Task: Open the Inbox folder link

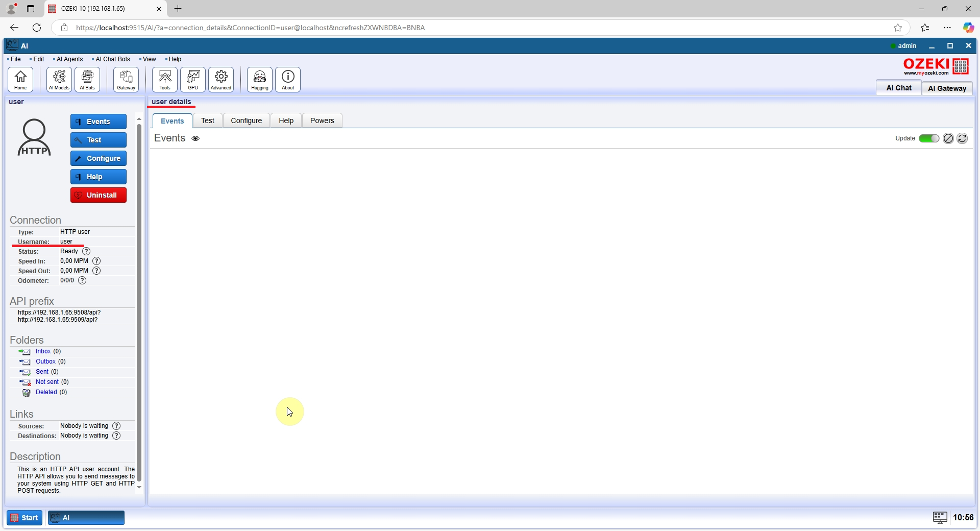Action: 43,351
